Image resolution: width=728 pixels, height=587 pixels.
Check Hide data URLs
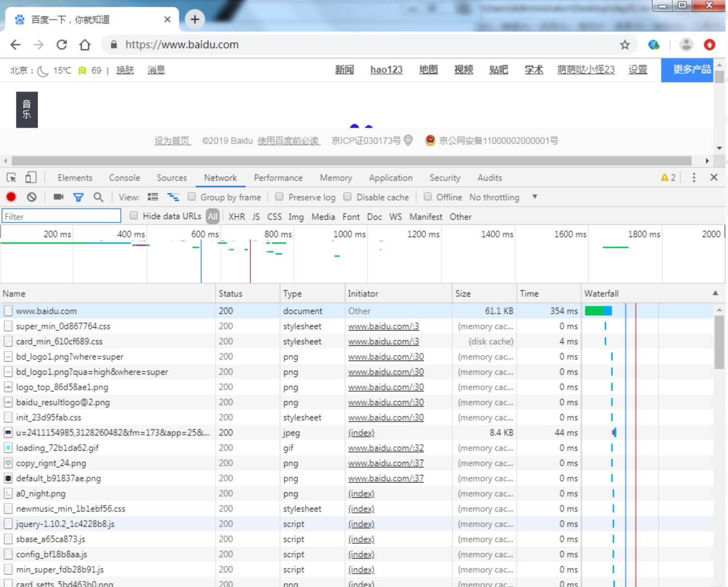(134, 215)
